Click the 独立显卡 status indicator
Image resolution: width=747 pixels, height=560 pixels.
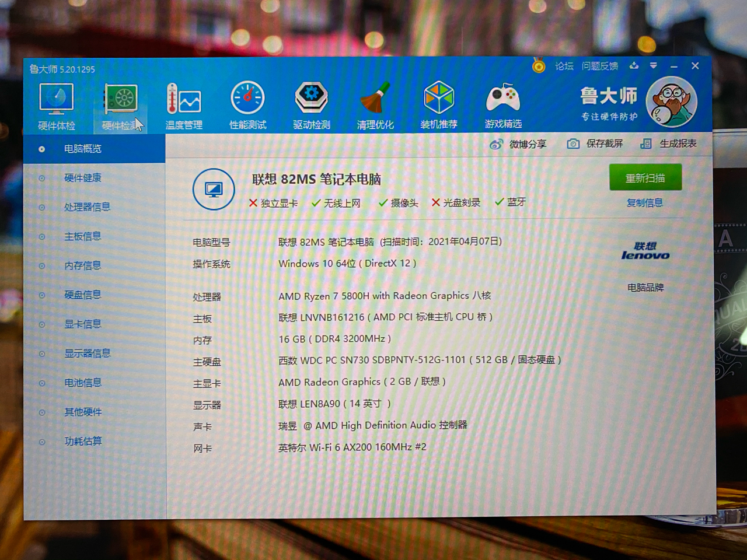(x=273, y=203)
